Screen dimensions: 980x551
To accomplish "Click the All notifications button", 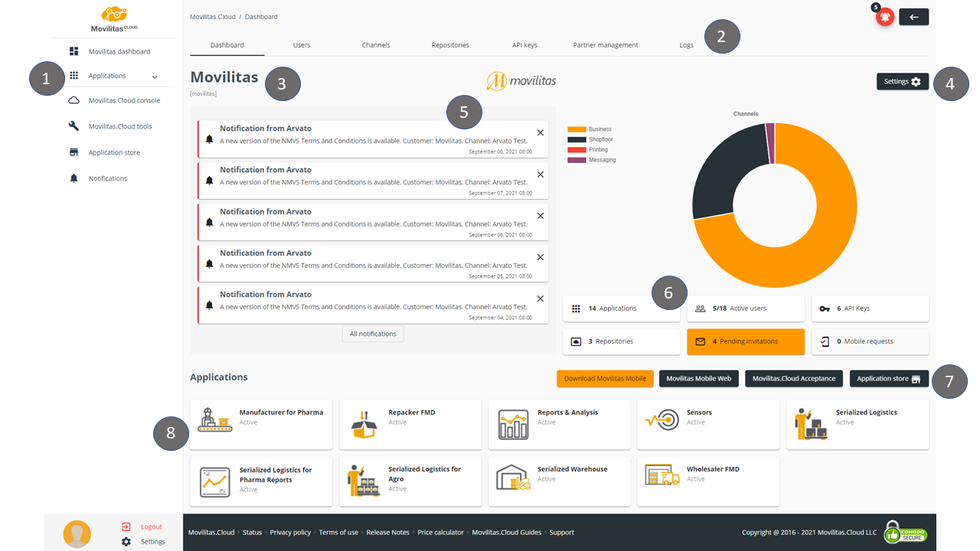I will [x=373, y=334].
